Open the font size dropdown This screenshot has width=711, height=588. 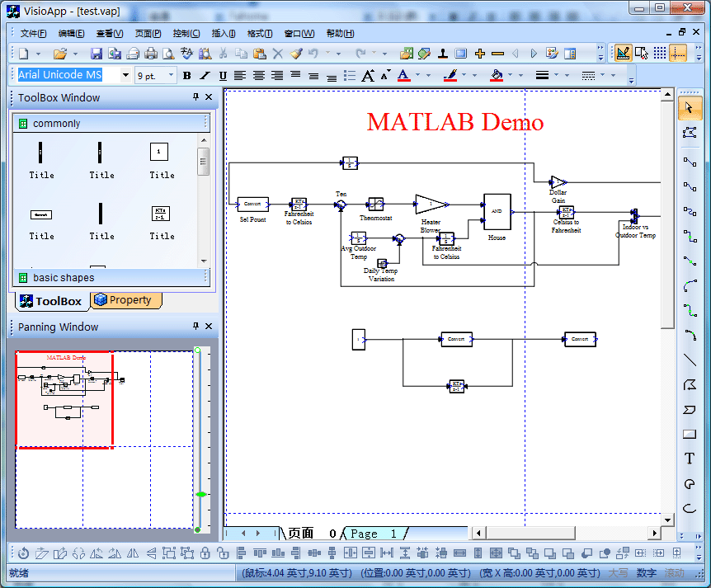[172, 76]
